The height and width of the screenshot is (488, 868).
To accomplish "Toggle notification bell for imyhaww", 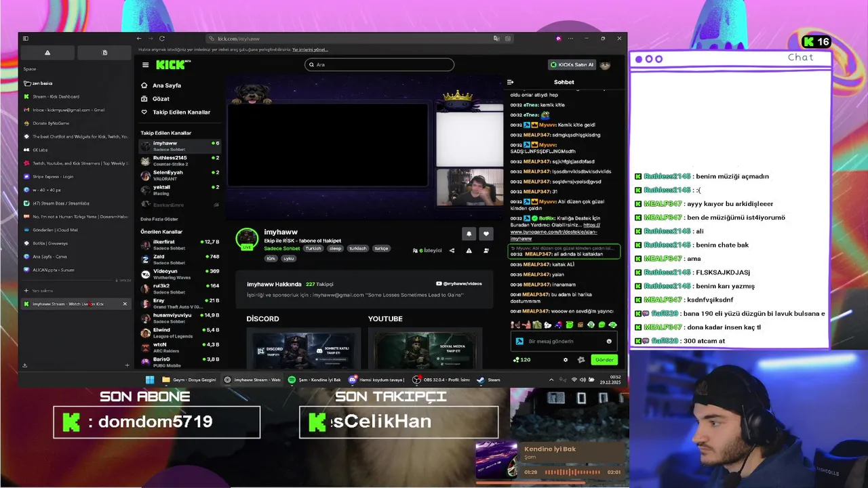I will [469, 234].
